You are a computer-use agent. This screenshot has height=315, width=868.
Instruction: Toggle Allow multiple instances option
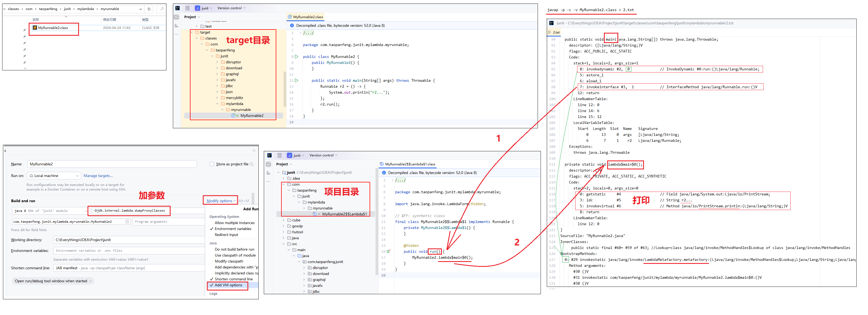(235, 223)
